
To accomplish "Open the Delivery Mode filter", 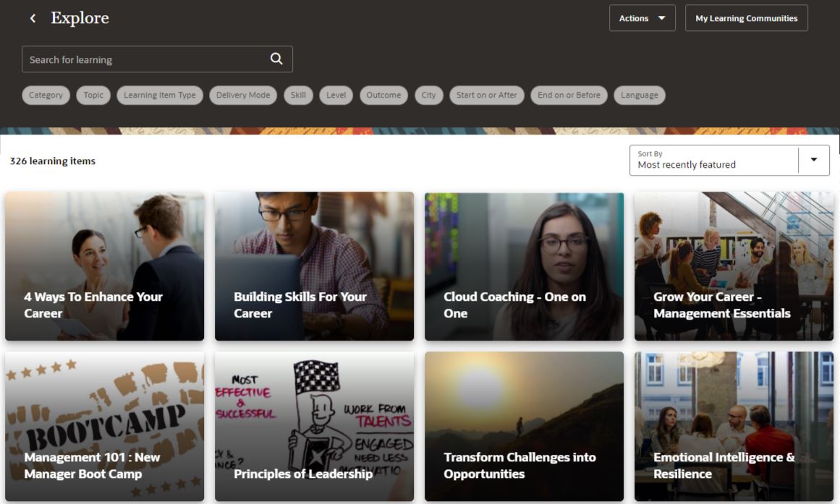I will 243,95.
